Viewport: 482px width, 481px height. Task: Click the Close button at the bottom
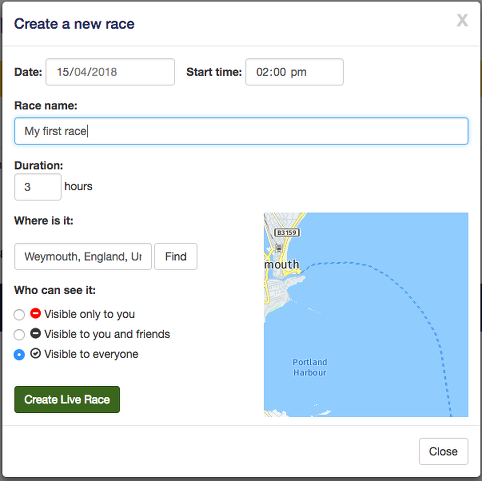[443, 451]
